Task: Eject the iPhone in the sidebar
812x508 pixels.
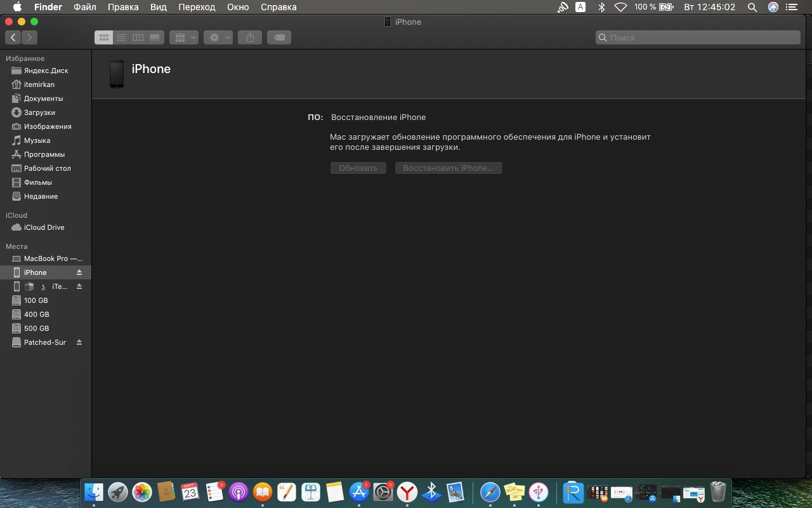Action: 79,272
